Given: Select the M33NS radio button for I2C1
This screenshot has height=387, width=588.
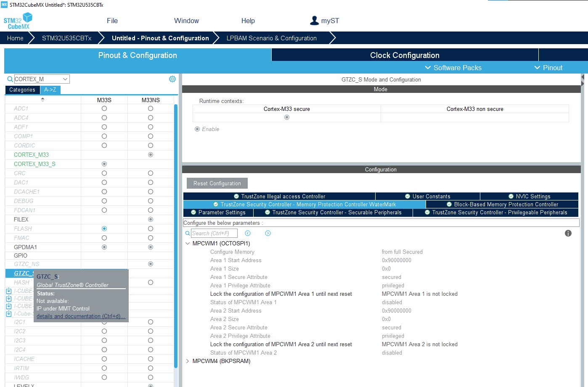Looking at the screenshot, I should click(x=151, y=322).
